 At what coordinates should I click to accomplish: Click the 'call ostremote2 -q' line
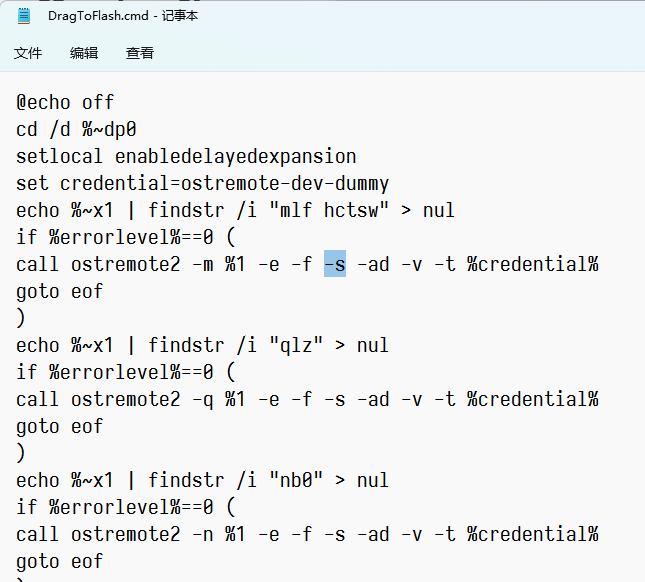pos(307,399)
